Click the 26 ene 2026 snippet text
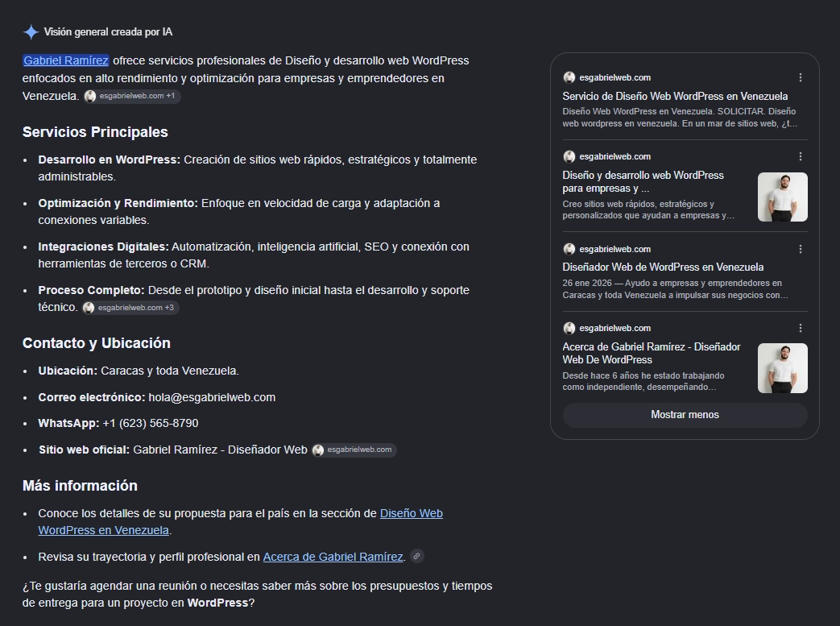This screenshot has height=626, width=840. (675, 289)
